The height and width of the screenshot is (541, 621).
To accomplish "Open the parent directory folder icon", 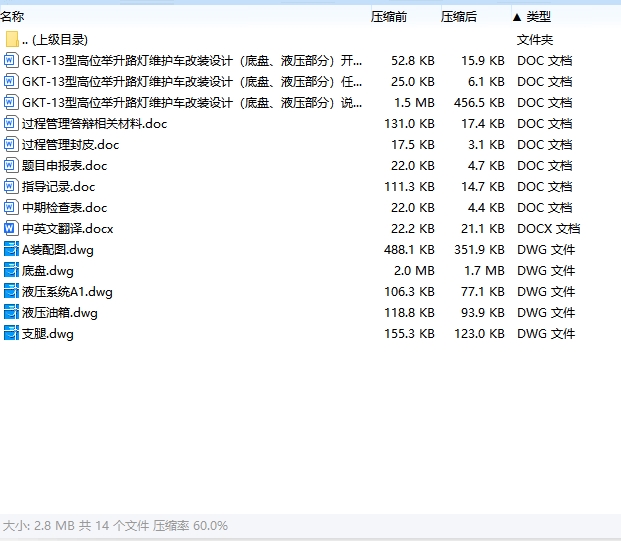I will 12,39.
